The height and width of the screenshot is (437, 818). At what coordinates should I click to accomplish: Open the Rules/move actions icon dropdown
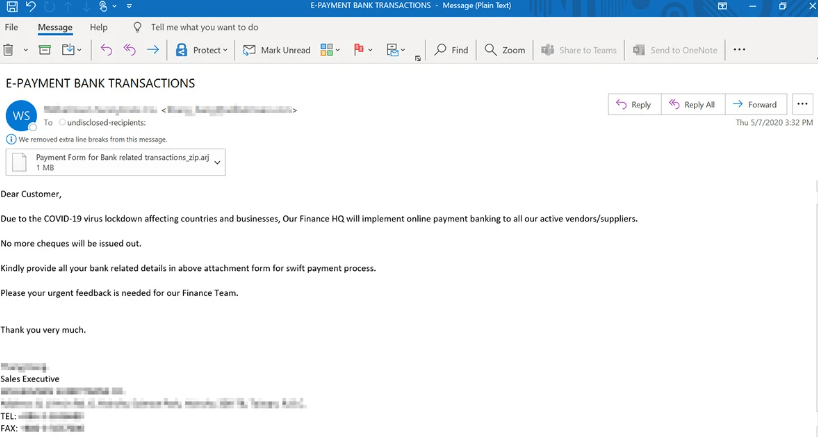(395, 50)
